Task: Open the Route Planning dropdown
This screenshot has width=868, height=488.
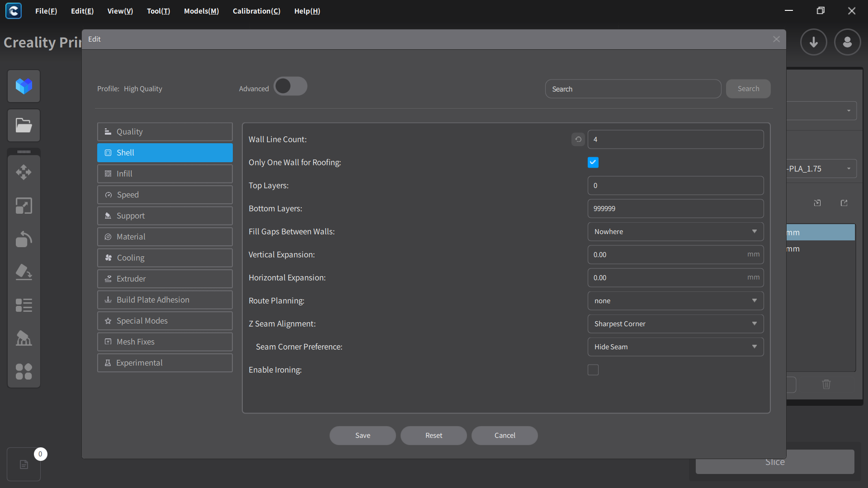Action: pyautogui.click(x=675, y=300)
